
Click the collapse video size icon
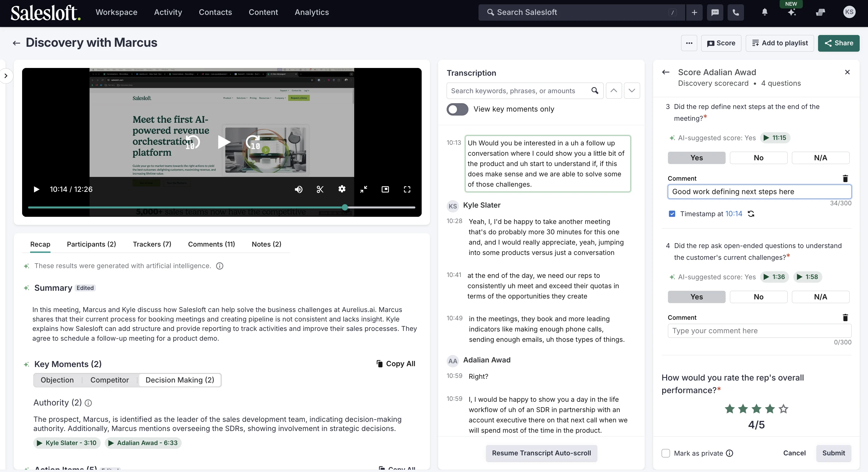tap(364, 189)
